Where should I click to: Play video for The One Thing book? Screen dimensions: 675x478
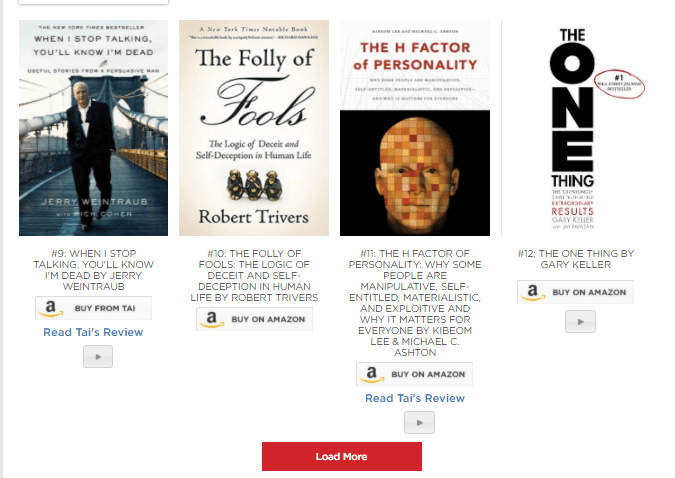[580, 322]
